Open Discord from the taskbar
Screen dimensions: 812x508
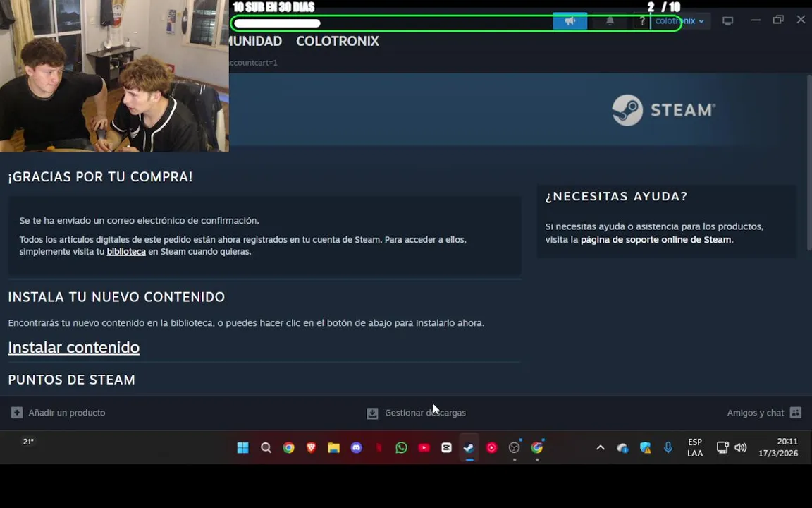(x=356, y=448)
